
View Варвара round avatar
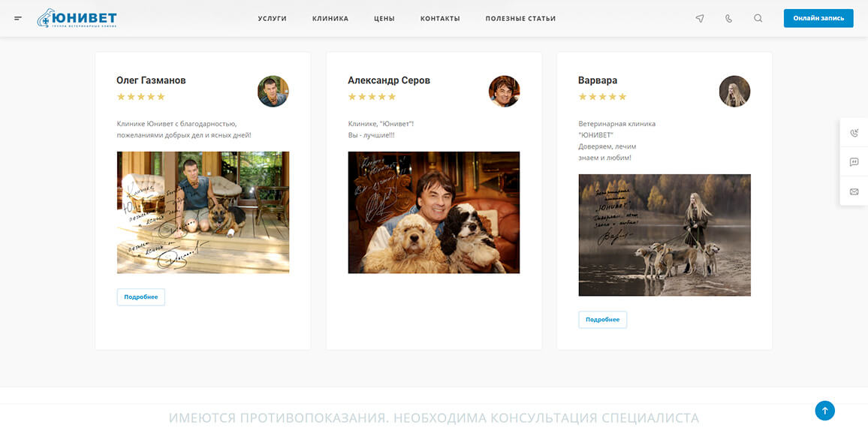point(734,92)
